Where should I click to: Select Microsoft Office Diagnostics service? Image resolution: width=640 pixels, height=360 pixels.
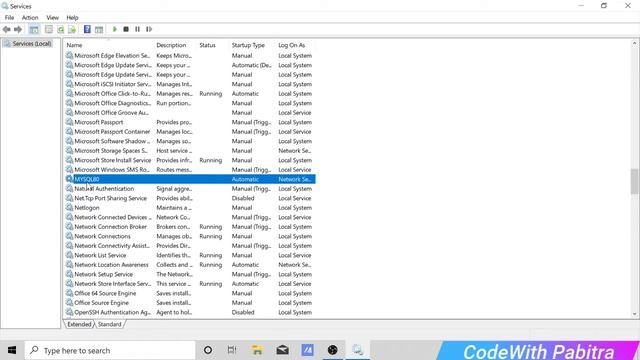(x=190, y=103)
